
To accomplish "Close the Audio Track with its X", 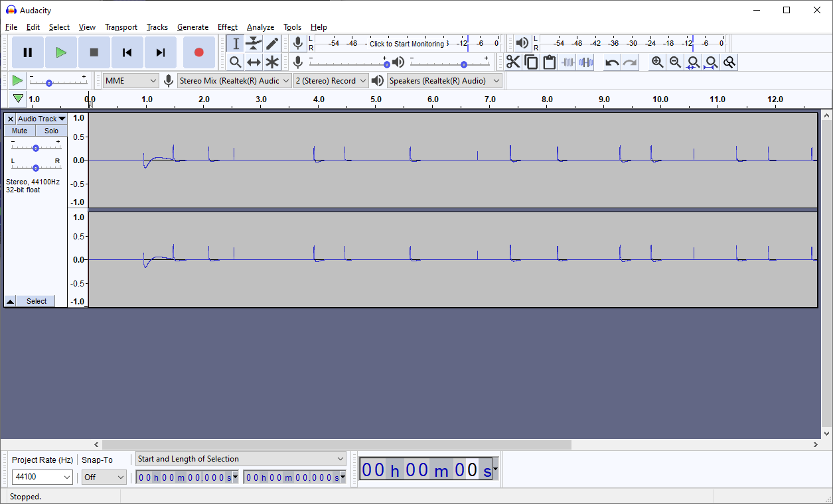I will 10,119.
